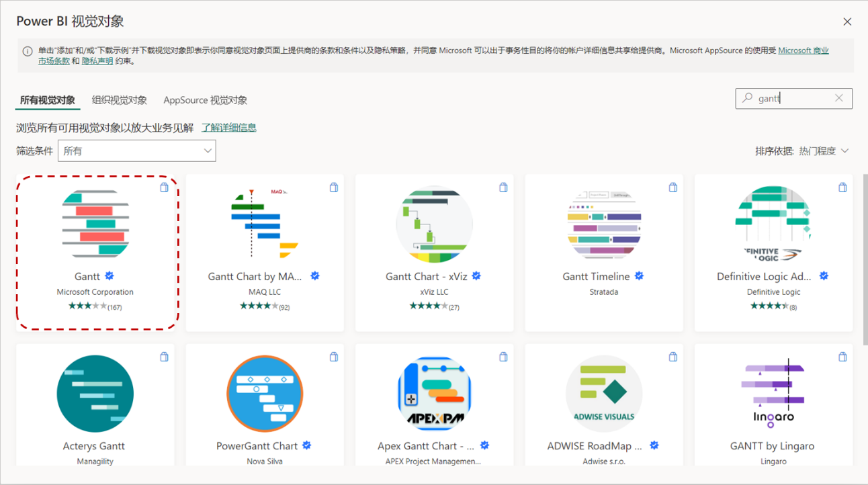Click the certified badge next to Gantt
This screenshot has height=485, width=868.
[x=110, y=276]
